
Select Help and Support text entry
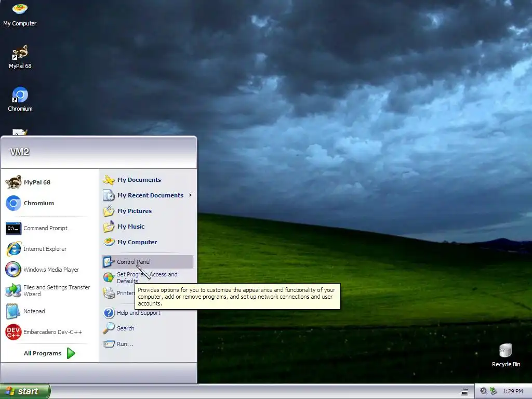point(138,313)
